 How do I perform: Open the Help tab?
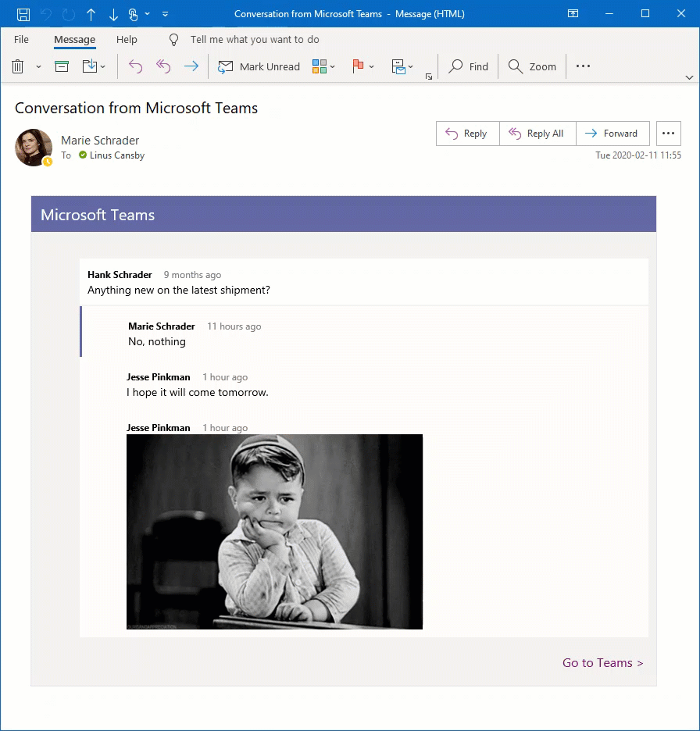click(x=127, y=40)
